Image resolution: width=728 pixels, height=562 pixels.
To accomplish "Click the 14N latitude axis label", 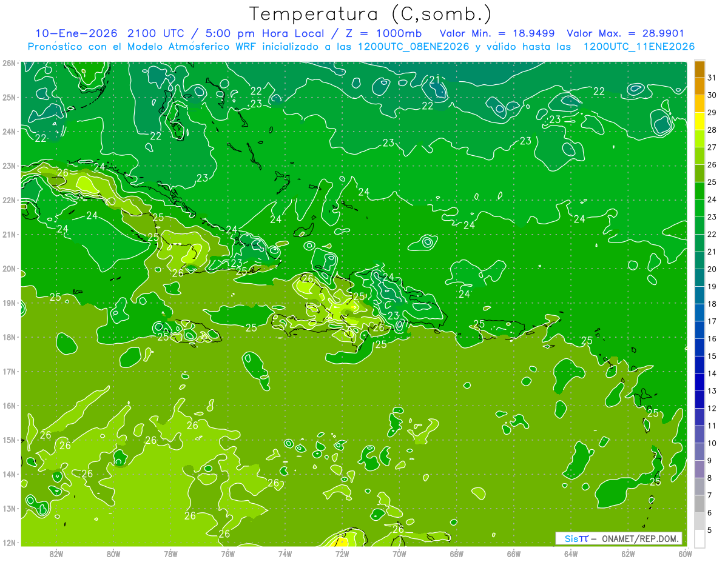I will [x=8, y=474].
